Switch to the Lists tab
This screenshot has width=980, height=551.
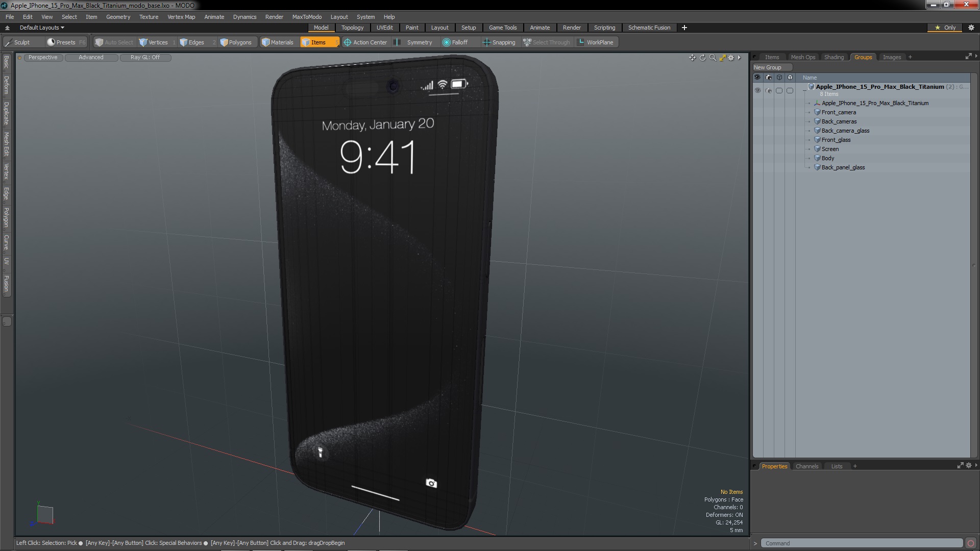837,466
